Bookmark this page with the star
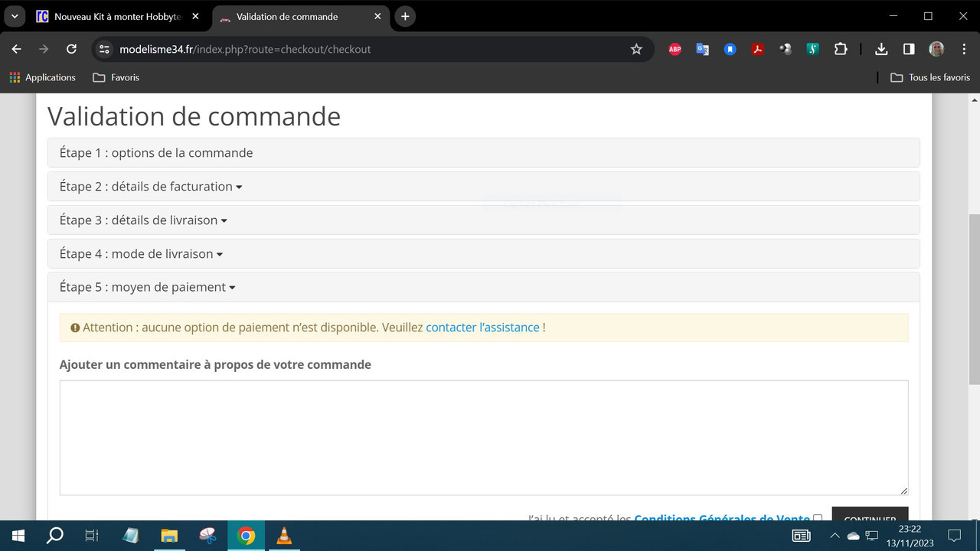Screen dimensions: 980x551 [x=636, y=49]
